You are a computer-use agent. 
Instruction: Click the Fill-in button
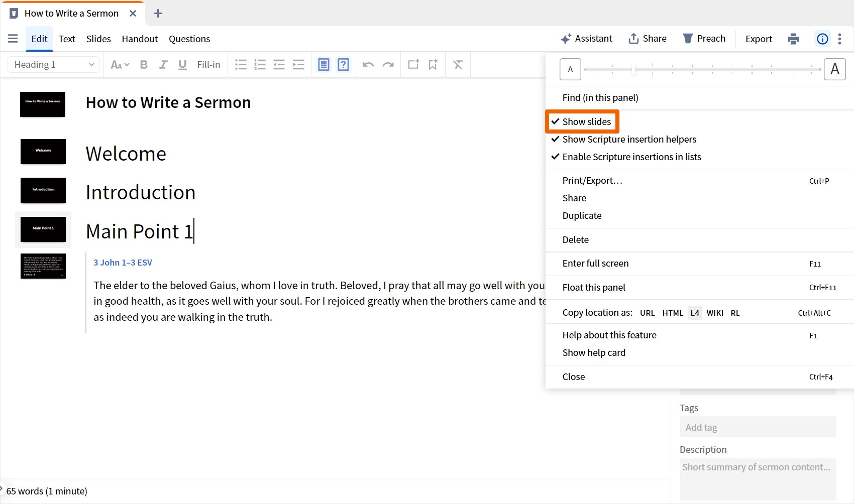(208, 64)
